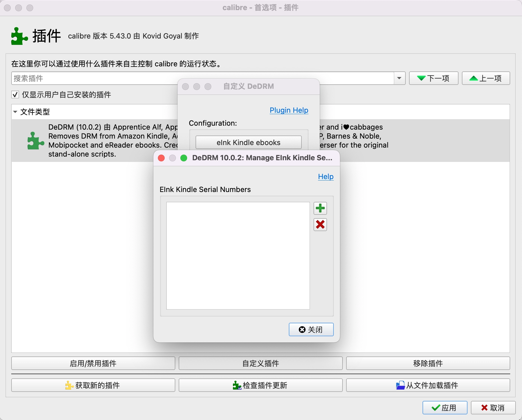Select the DeDRM (10.0.2) plugin row
The image size is (522, 420).
pos(260,141)
